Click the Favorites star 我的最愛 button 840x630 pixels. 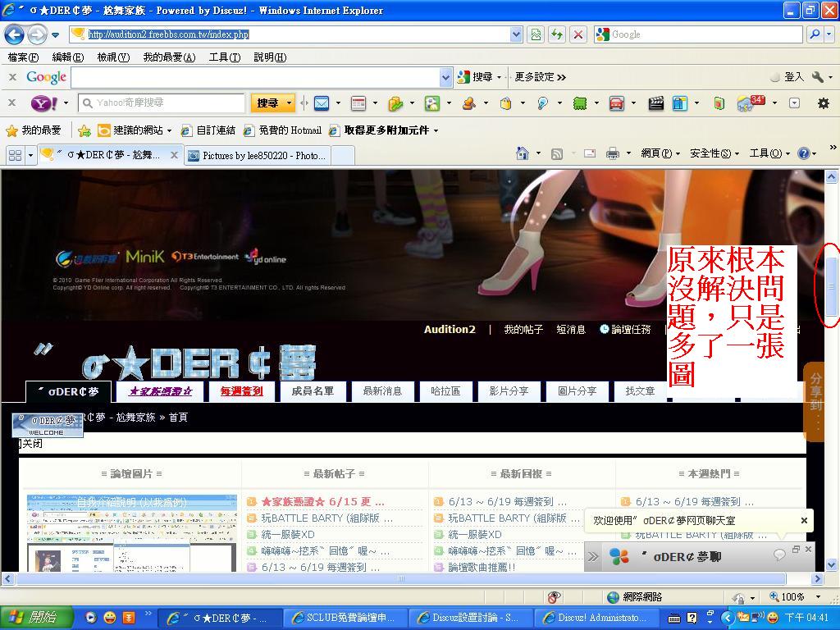pos(34,130)
